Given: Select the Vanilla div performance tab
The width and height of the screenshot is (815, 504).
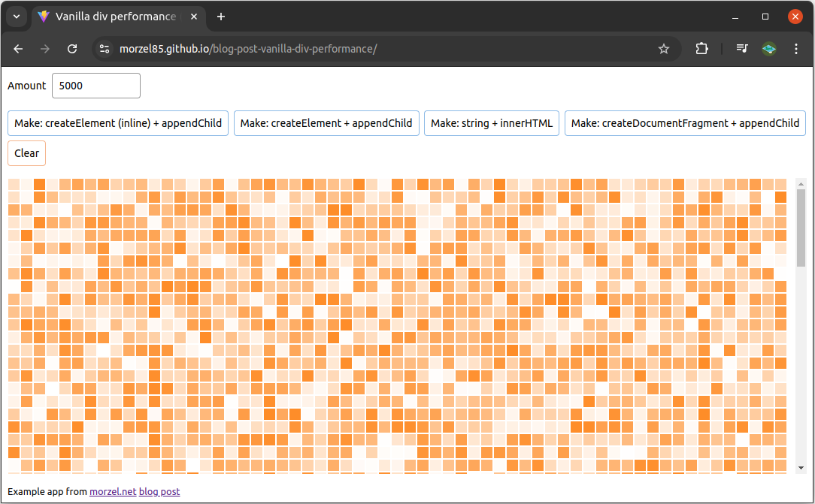Looking at the screenshot, I should [113, 17].
